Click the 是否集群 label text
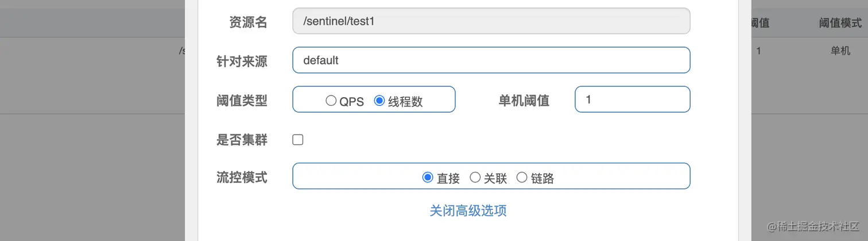Screen dimensions: 868x241 point(242,140)
